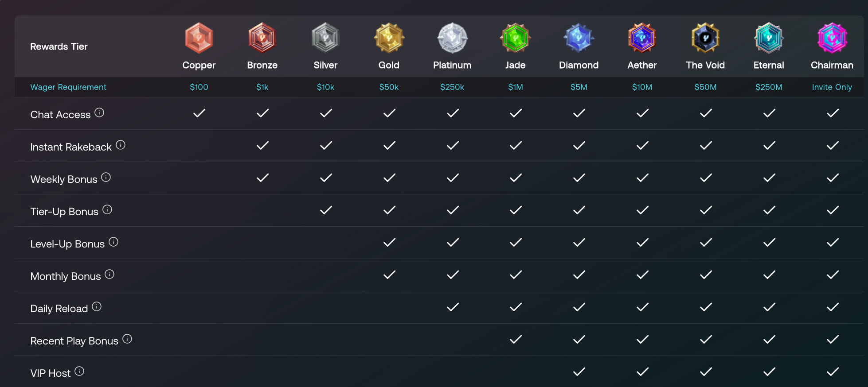
Task: Select the Chairman tier pink badge
Action: pos(832,38)
